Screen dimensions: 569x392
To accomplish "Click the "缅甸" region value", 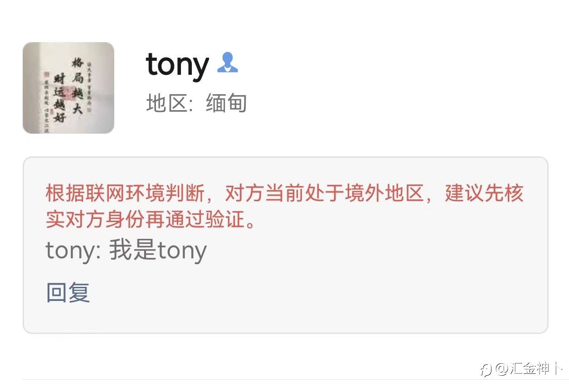I will coord(226,103).
